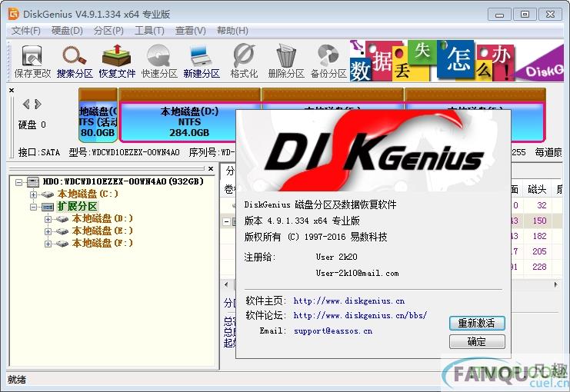Expand the 本地磁盘 (F:) tree node

(48, 244)
